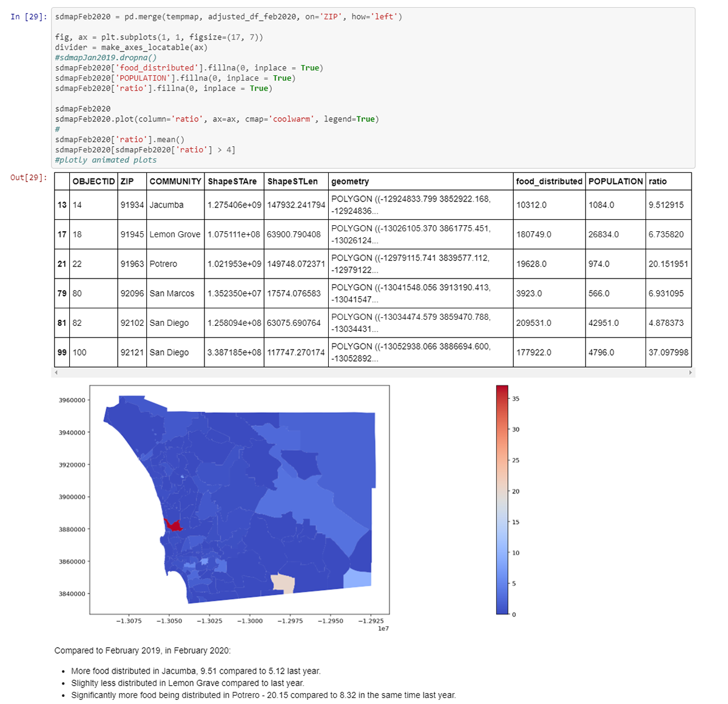Click the beige Potrero region on the map
Image resolution: width=728 pixels, height=704 pixels.
283,583
